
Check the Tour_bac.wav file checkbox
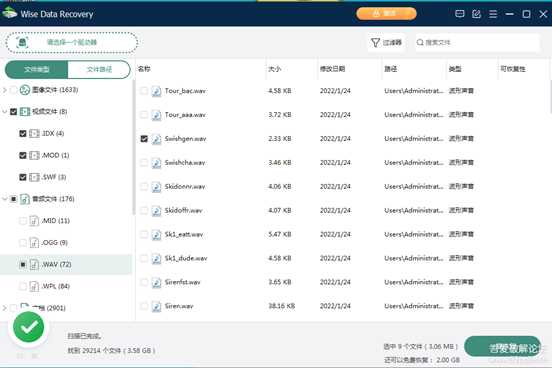click(x=144, y=91)
